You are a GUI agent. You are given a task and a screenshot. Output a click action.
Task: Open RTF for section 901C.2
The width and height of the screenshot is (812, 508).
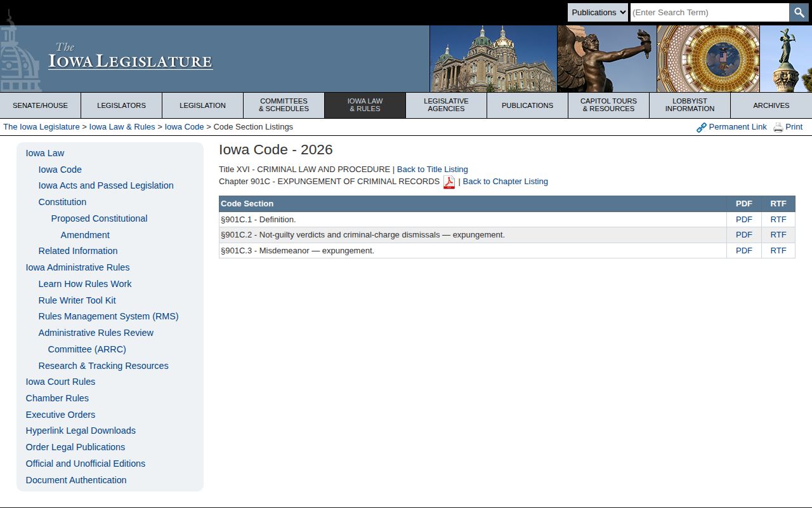pos(778,235)
